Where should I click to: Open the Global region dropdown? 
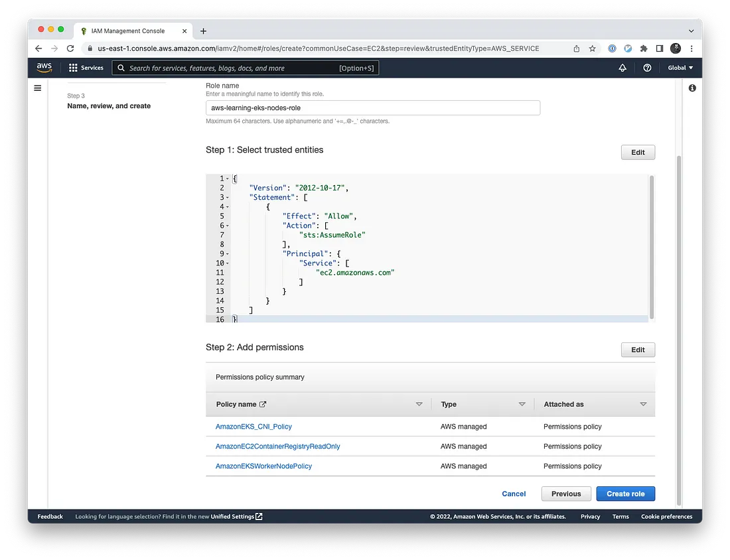click(680, 68)
